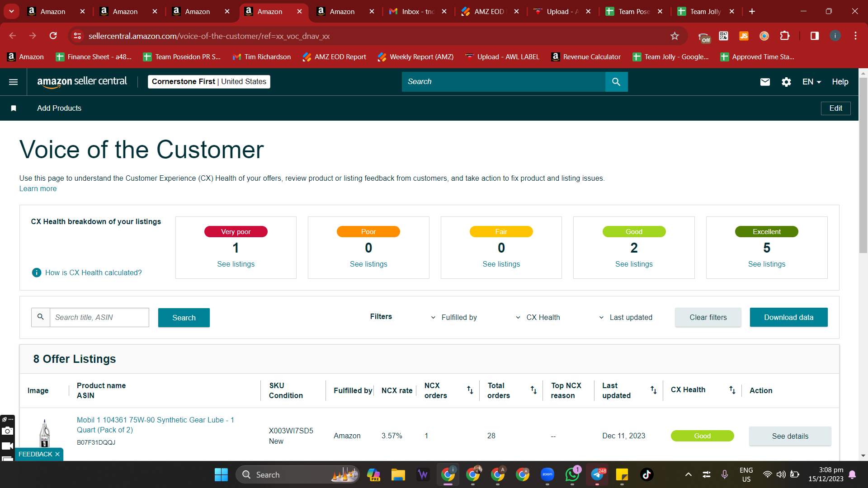Open the browser extensions puzzle icon

[x=785, y=36]
